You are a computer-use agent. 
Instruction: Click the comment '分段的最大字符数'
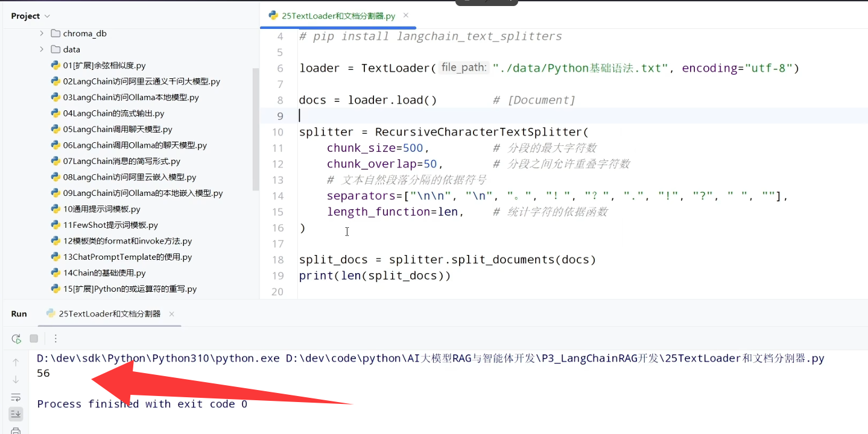pos(545,148)
